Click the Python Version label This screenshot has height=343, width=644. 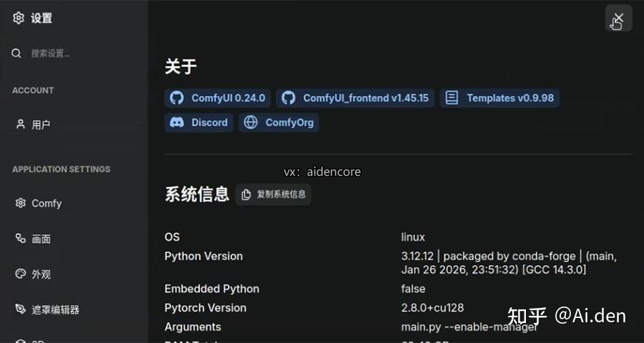[204, 256]
